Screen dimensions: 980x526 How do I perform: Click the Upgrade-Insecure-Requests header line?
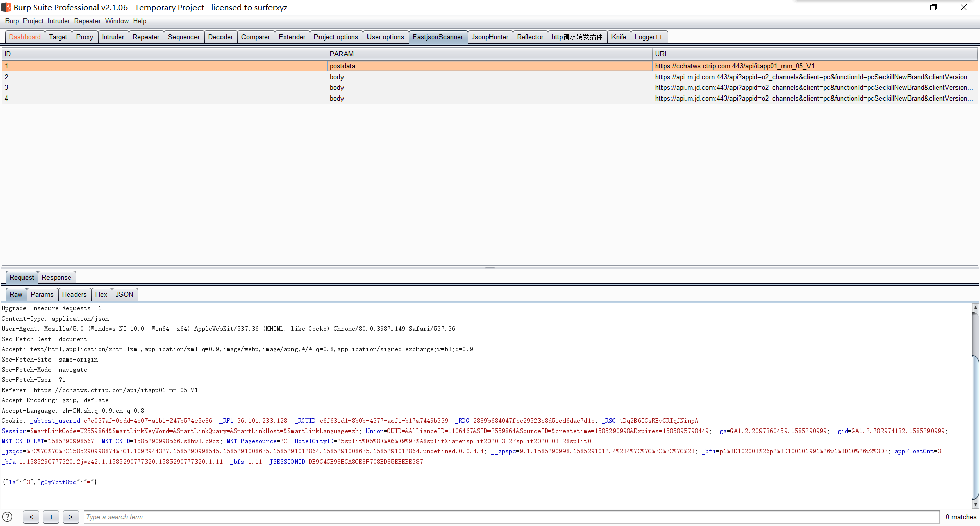[52, 308]
